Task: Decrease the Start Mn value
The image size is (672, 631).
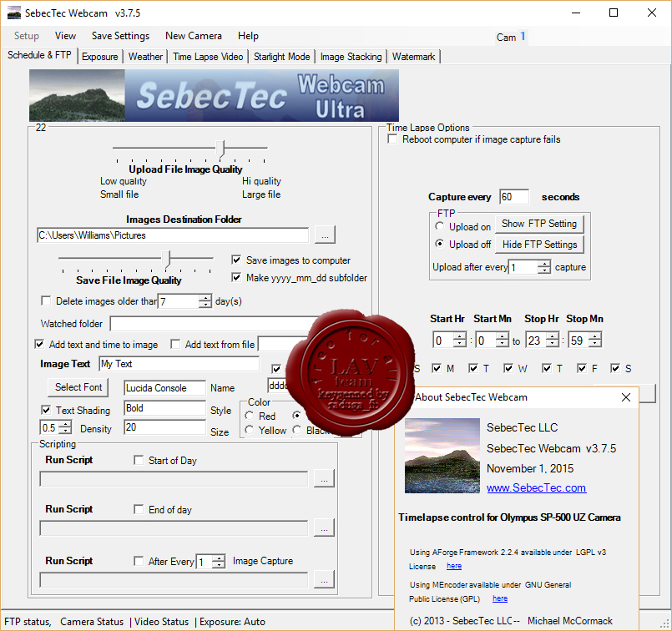Action: [503, 344]
